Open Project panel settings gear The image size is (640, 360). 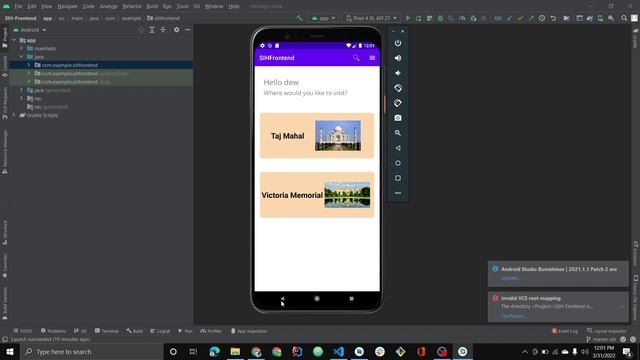[x=176, y=30]
